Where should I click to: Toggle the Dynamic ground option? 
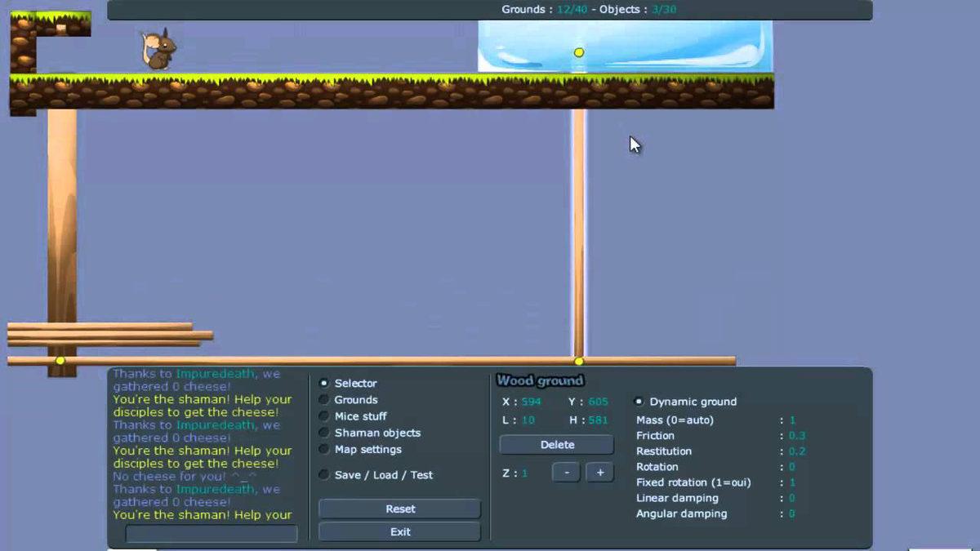[639, 402]
